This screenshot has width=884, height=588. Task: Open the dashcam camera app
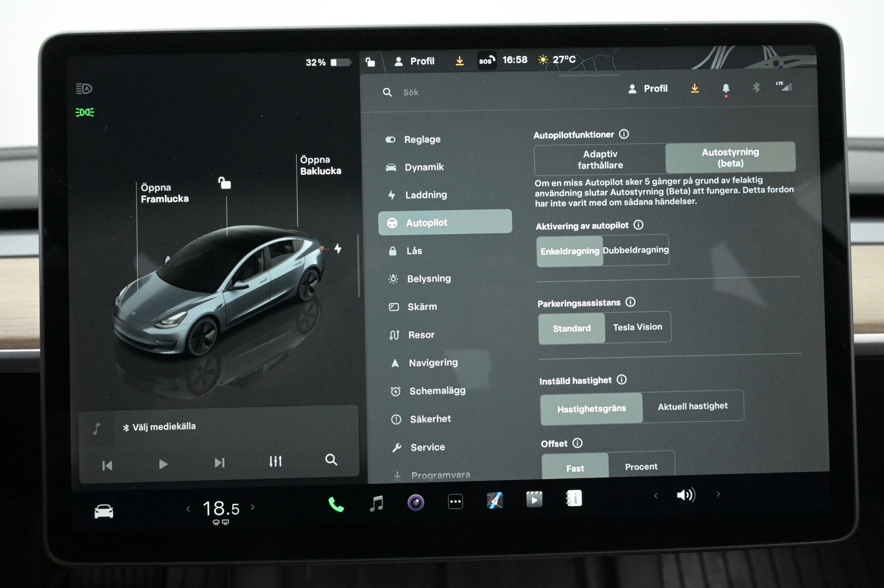click(415, 502)
